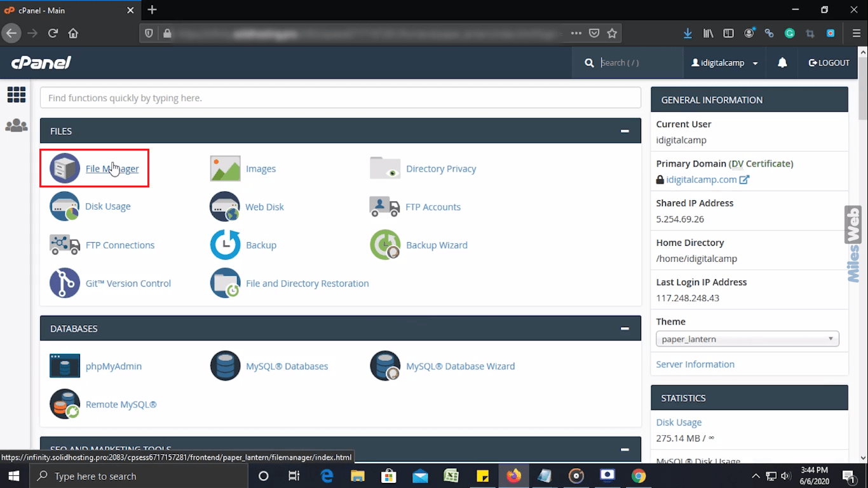Open File Explorer from taskbar
The width and height of the screenshot is (868, 488).
point(358,476)
